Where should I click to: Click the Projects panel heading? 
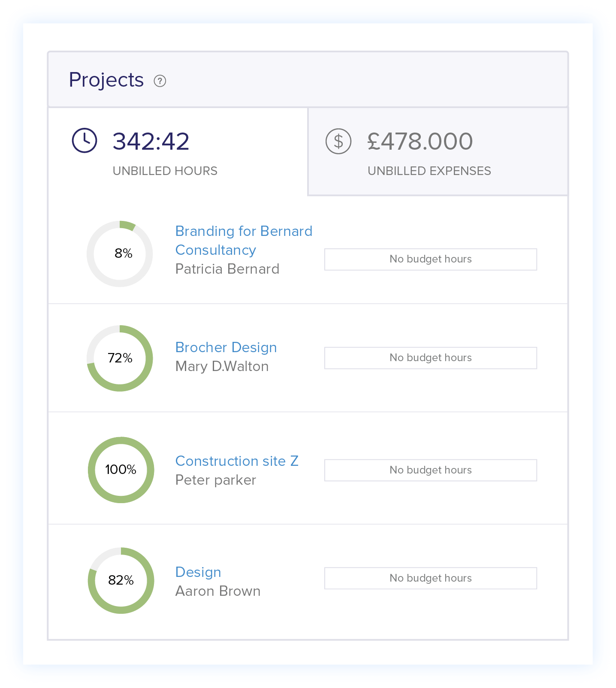pyautogui.click(x=106, y=80)
